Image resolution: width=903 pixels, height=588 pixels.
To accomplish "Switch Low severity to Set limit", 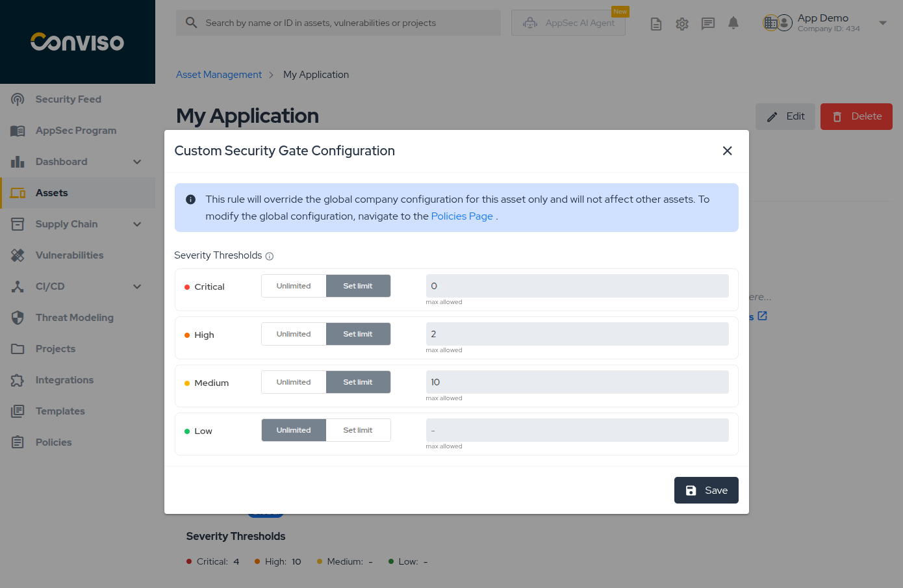I will (x=358, y=430).
